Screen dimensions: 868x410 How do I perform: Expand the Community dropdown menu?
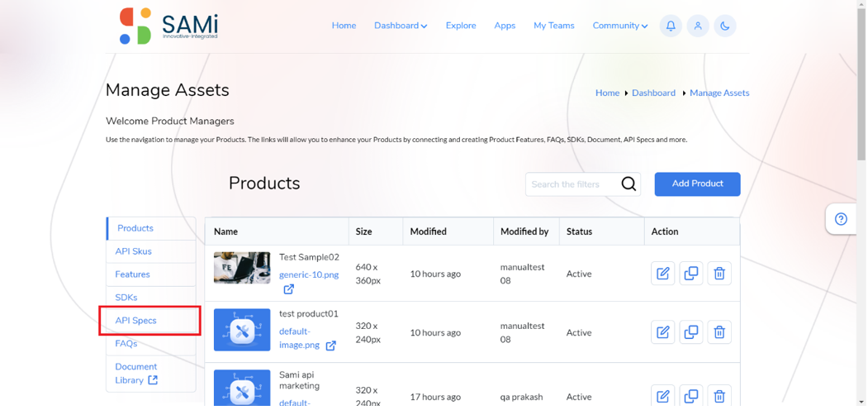(620, 26)
